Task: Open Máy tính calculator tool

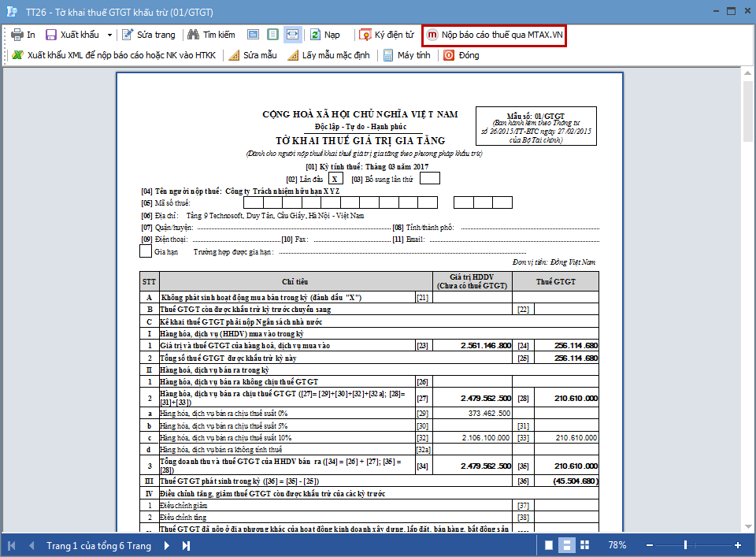Action: point(406,56)
